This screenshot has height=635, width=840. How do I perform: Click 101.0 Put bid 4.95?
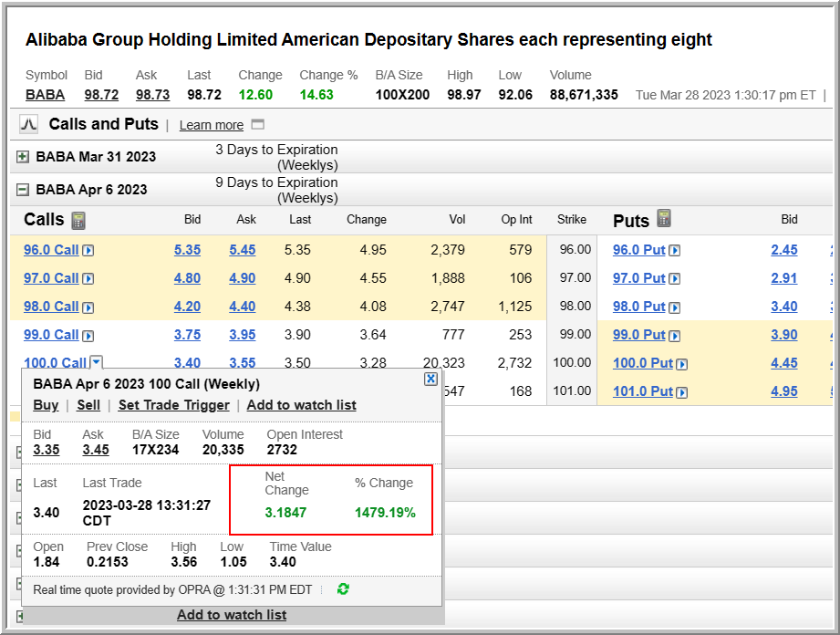pyautogui.click(x=783, y=391)
